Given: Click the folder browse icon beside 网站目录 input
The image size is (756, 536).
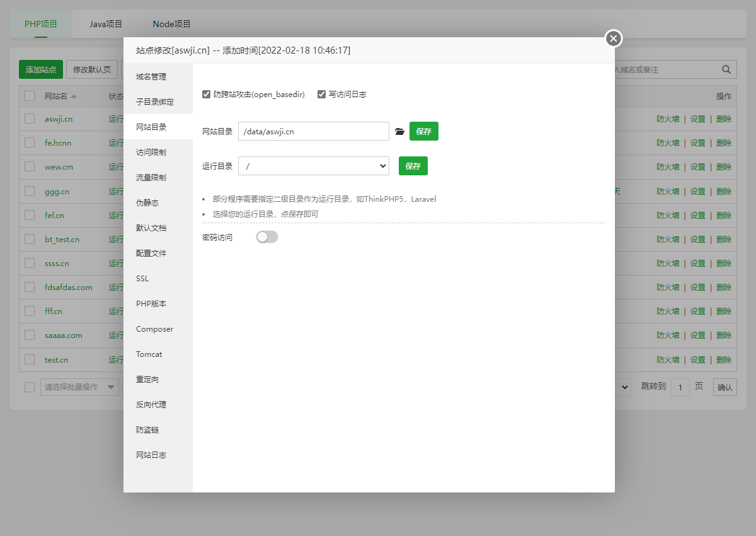Looking at the screenshot, I should click(400, 131).
